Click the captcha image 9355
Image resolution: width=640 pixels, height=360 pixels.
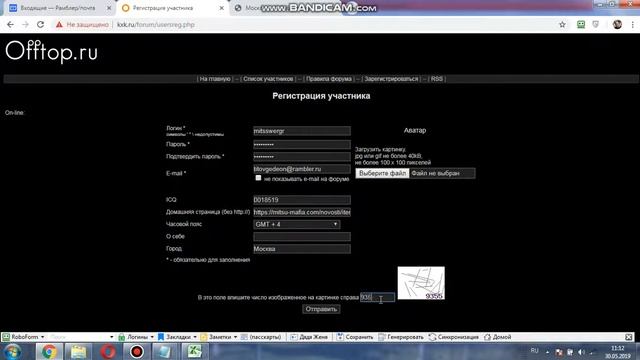(421, 283)
